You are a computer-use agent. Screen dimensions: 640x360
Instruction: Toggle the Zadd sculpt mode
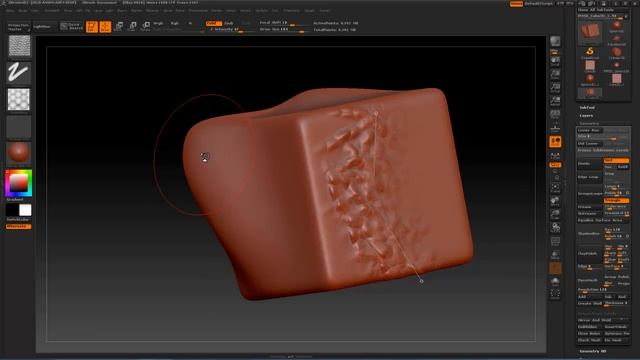pyautogui.click(x=213, y=23)
